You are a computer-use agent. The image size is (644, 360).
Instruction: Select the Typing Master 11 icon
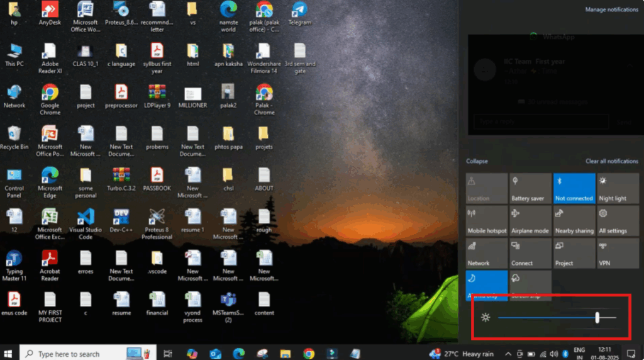pos(14,266)
